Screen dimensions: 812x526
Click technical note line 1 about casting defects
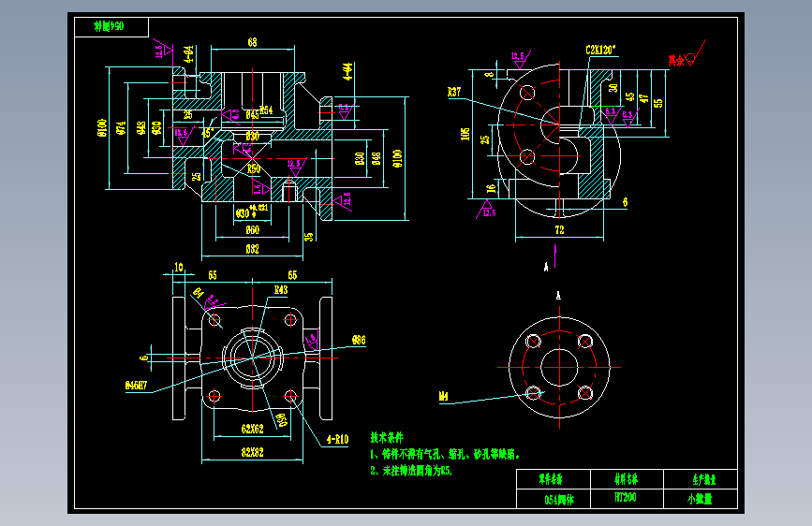[444, 455]
